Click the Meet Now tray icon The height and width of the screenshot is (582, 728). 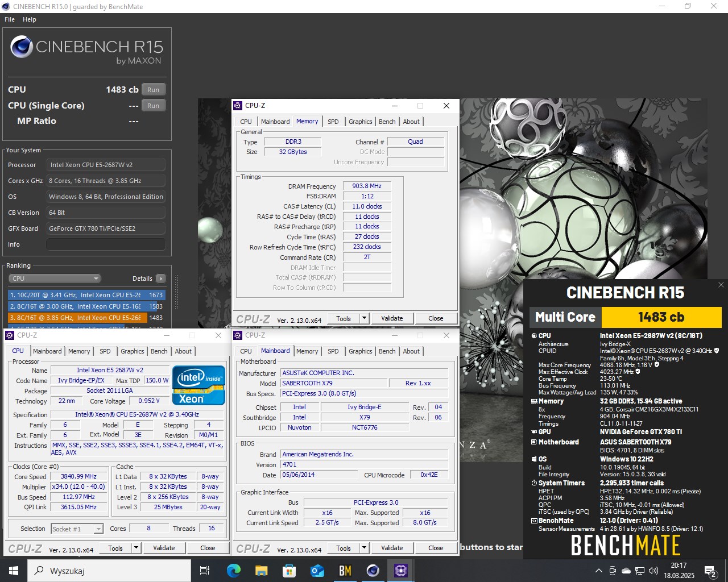pyautogui.click(x=613, y=571)
